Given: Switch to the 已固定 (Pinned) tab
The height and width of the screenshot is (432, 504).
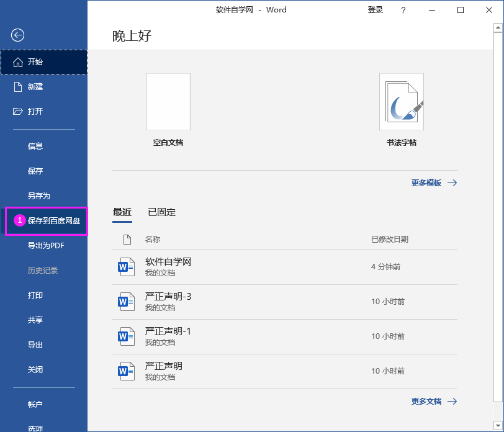Looking at the screenshot, I should [163, 212].
